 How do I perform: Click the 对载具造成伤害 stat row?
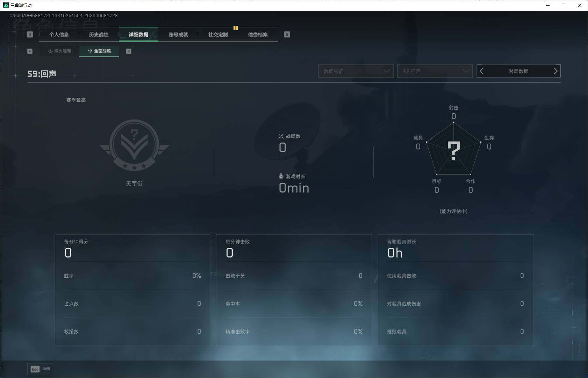coord(456,304)
